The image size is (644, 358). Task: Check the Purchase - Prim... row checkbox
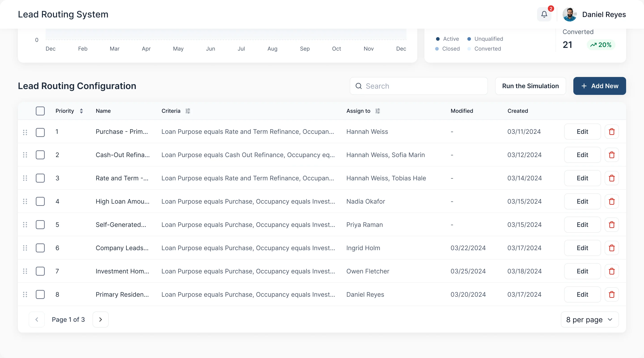click(40, 132)
